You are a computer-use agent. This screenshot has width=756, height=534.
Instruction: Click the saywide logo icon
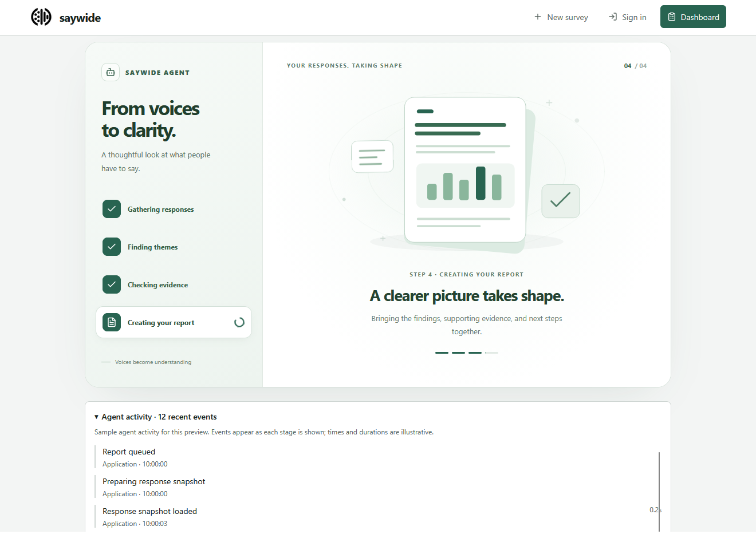point(41,17)
